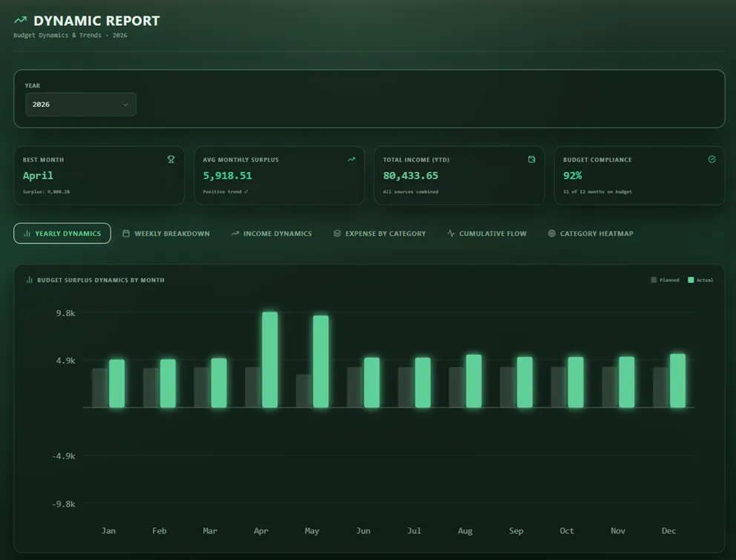The width and height of the screenshot is (736, 560).
Task: Click the Dynamic Report heading
Action: coord(96,21)
